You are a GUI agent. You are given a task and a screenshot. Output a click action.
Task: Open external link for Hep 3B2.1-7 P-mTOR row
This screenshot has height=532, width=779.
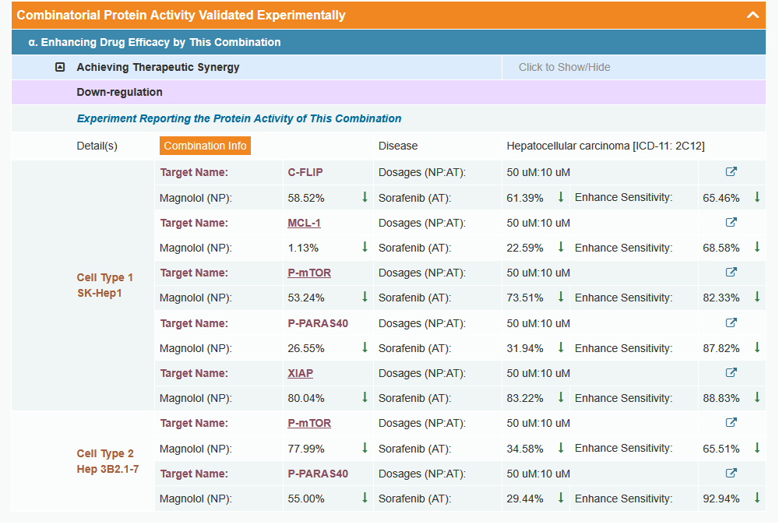coord(731,423)
